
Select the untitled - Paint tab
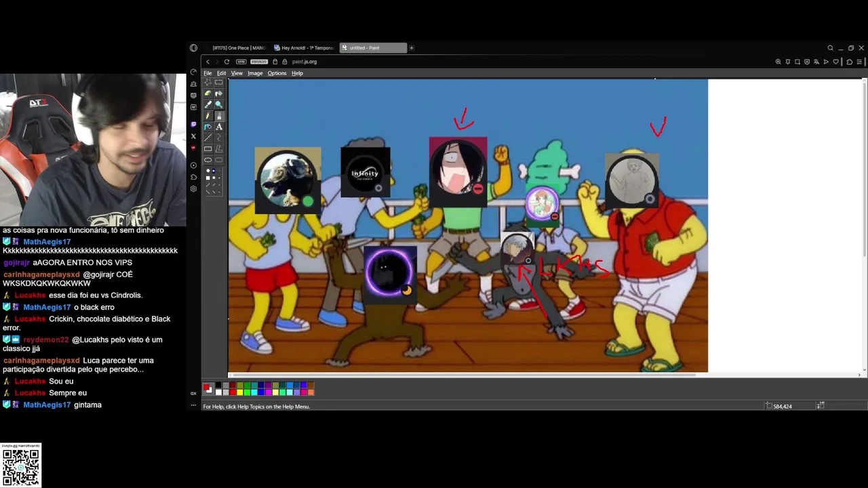pos(373,48)
